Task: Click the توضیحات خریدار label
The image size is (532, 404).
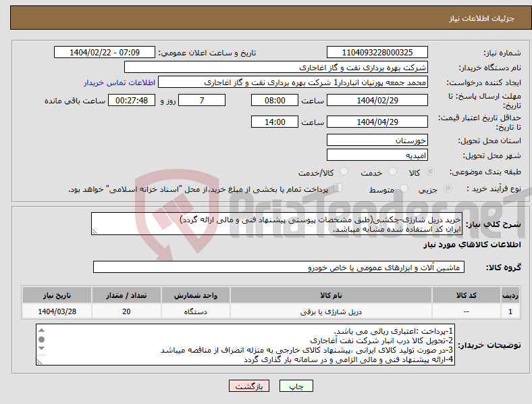Action: [x=489, y=345]
